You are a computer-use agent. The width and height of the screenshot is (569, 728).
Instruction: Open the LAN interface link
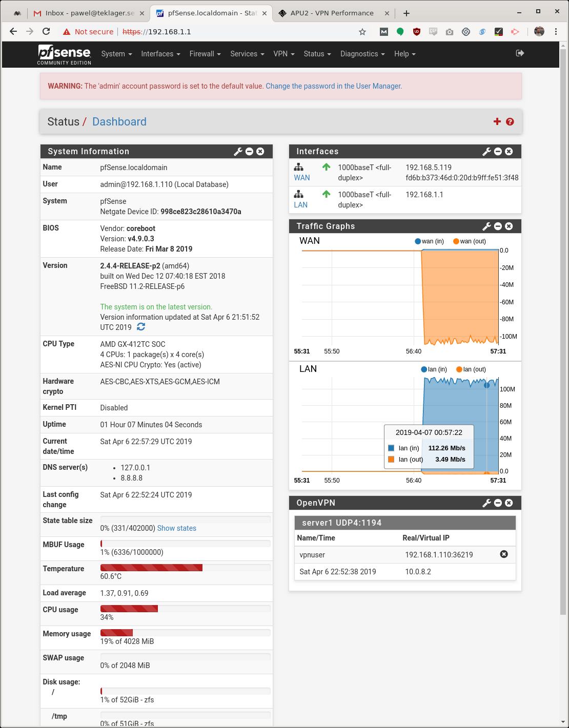301,205
